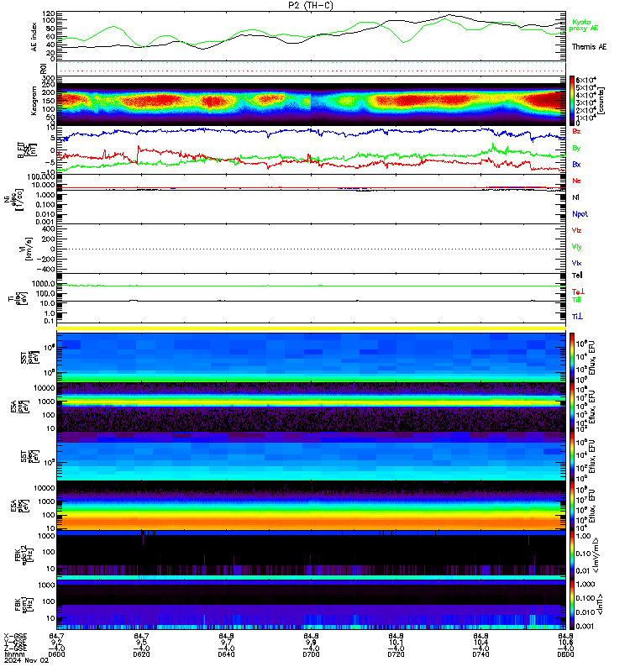Click the <|mV/m|> color bar title
This screenshot has height=672, width=630.
pyautogui.click(x=596, y=555)
